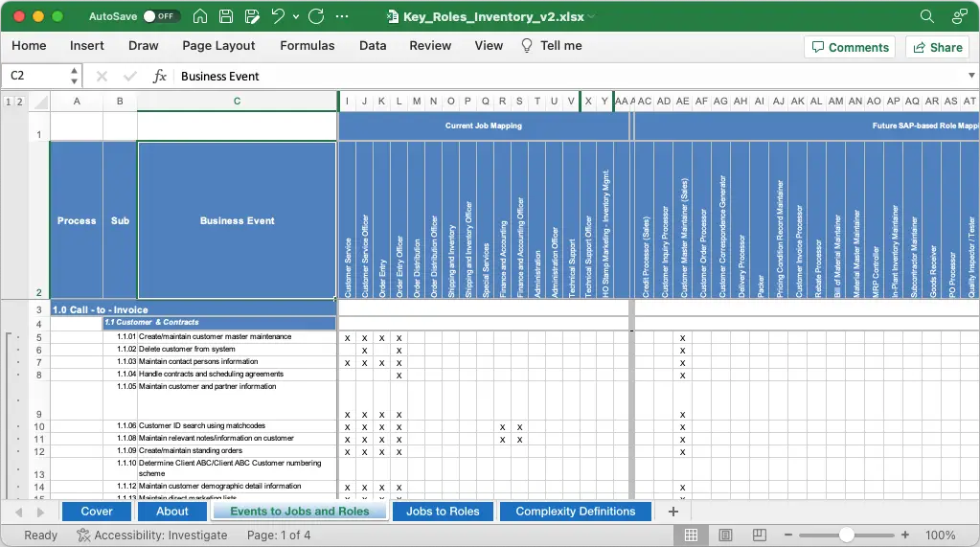This screenshot has width=980, height=547.
Task: Switch to Page Layout view icon
Action: (725, 536)
